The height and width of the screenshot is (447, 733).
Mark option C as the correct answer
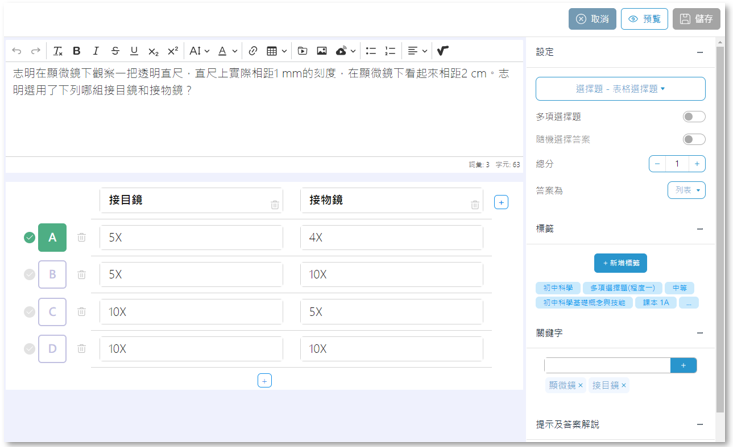tap(29, 312)
